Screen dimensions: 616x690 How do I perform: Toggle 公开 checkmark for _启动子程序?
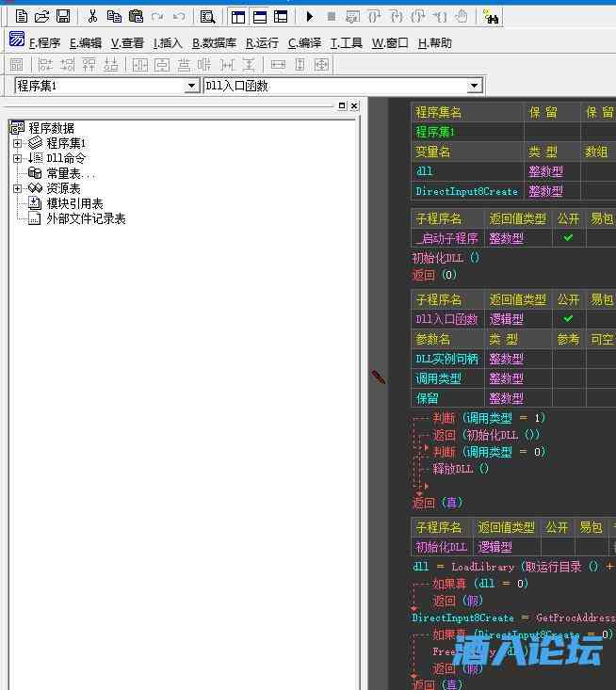pos(569,238)
